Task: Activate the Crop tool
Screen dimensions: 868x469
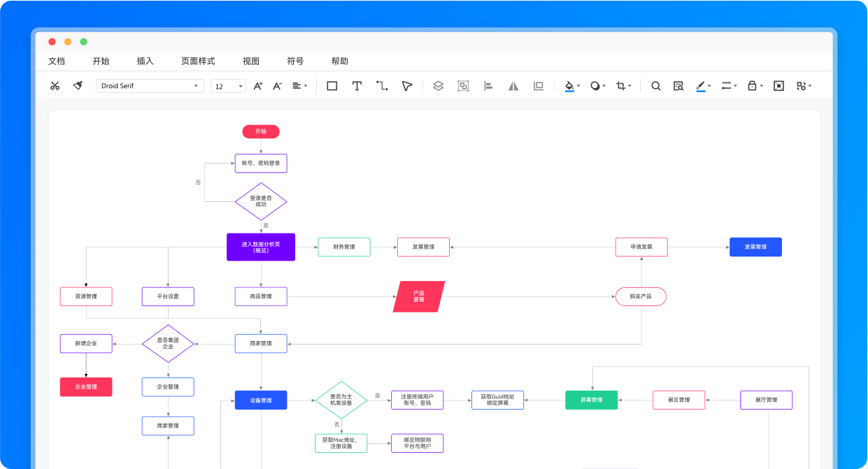Action: click(621, 85)
